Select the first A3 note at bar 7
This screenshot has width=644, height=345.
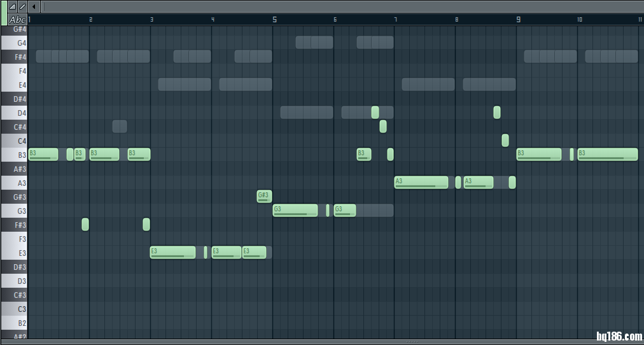tap(421, 182)
